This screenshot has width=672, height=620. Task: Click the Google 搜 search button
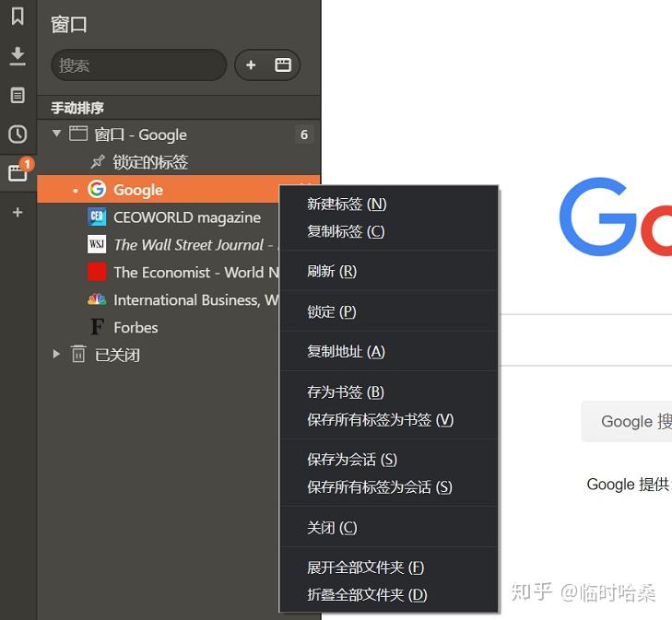click(627, 421)
